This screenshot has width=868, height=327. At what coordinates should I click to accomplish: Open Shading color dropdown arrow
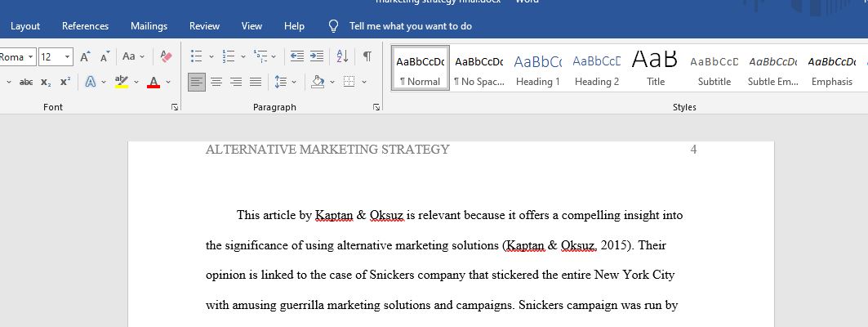click(x=332, y=82)
